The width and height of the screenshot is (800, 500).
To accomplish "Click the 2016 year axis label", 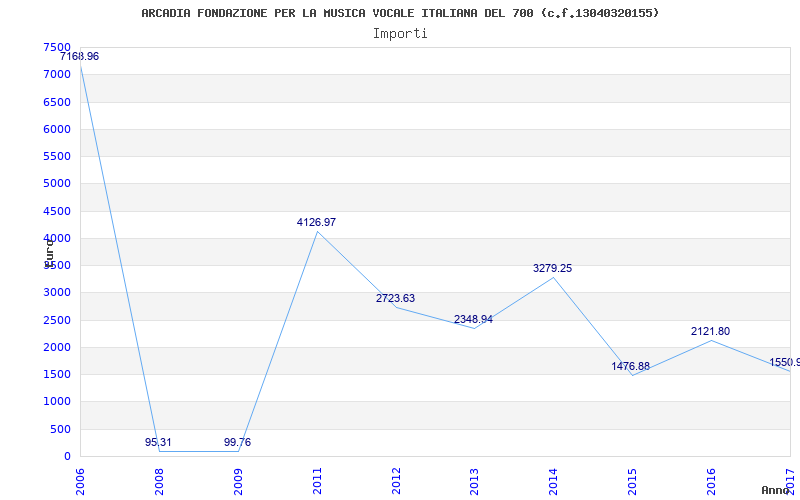I will tap(712, 481).
